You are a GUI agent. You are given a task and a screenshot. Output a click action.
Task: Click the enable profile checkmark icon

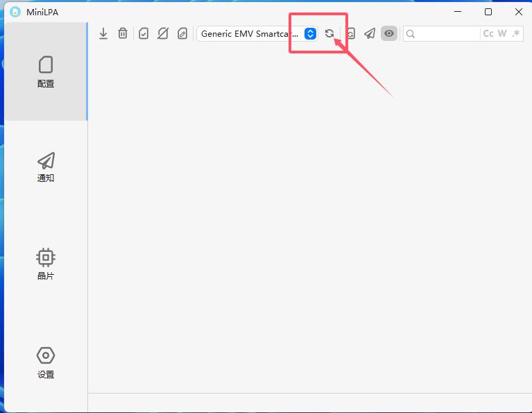click(x=144, y=33)
